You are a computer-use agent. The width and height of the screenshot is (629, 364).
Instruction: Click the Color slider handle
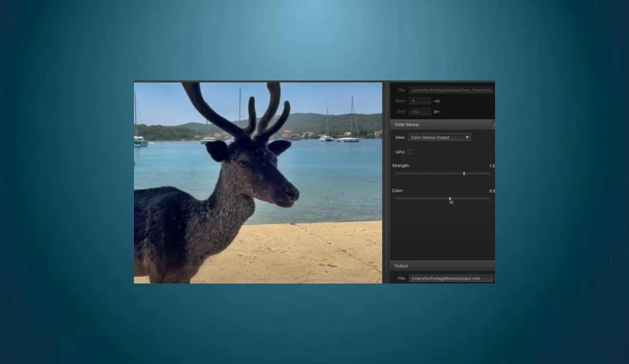pyautogui.click(x=450, y=199)
